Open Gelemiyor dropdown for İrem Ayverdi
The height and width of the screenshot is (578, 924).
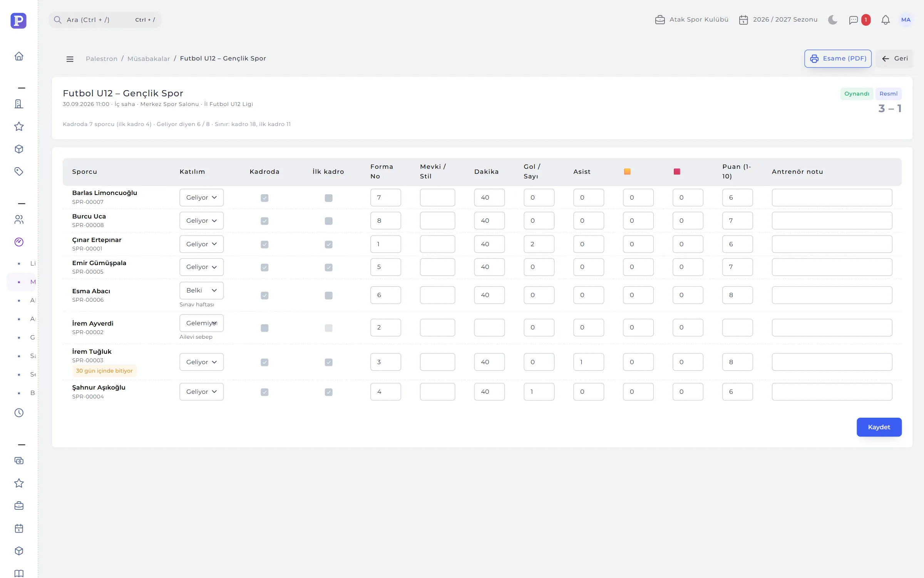coord(201,323)
